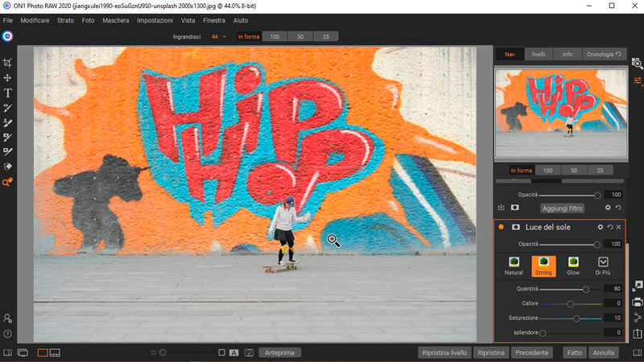The width and height of the screenshot is (644, 362).
Task: Show mask for Luce del sole filter
Action: tap(516, 227)
